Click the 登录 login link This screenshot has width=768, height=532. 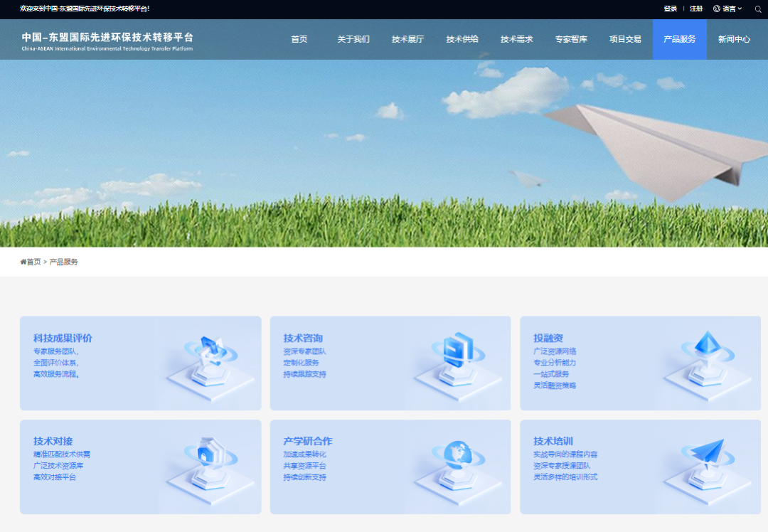click(670, 9)
